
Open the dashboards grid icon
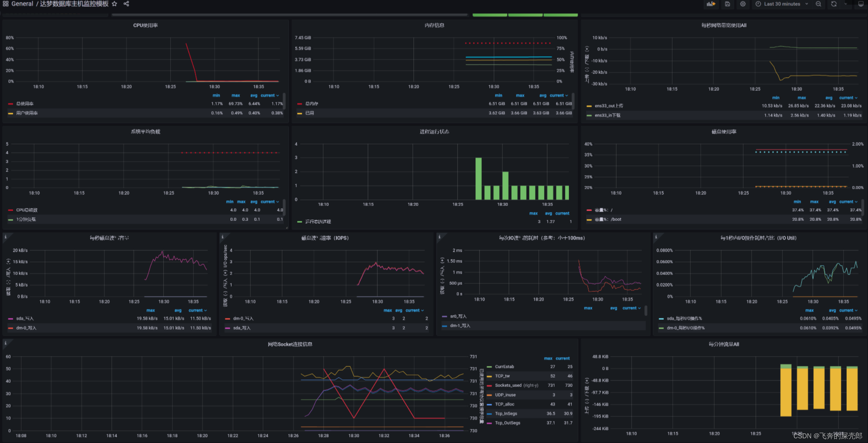[5, 4]
